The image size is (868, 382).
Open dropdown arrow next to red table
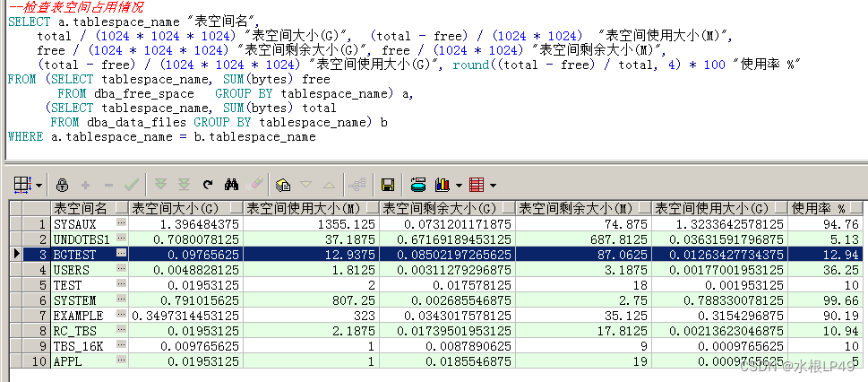tap(492, 186)
